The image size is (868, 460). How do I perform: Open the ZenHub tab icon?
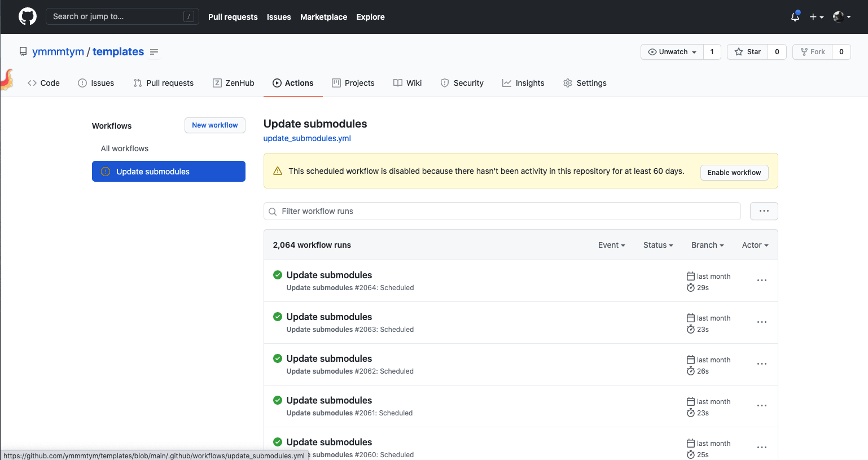coord(217,83)
